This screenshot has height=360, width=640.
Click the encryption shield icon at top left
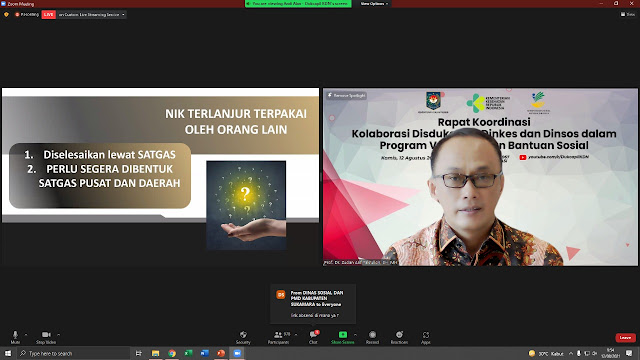point(6,15)
